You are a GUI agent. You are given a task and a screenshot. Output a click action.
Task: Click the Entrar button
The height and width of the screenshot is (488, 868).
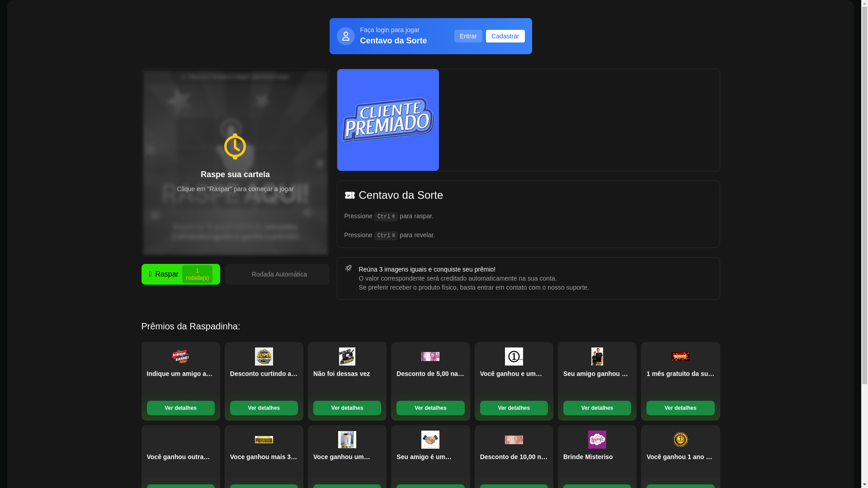click(x=468, y=36)
